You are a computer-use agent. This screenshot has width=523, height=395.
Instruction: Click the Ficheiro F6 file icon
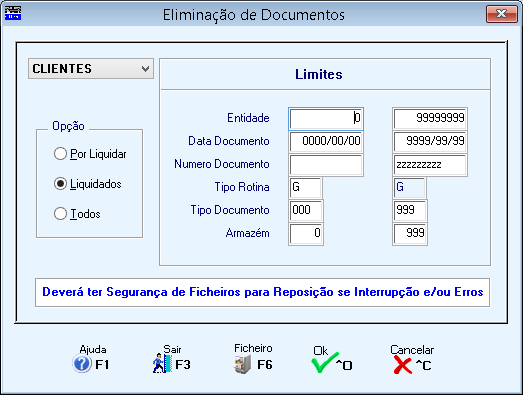pos(242,364)
